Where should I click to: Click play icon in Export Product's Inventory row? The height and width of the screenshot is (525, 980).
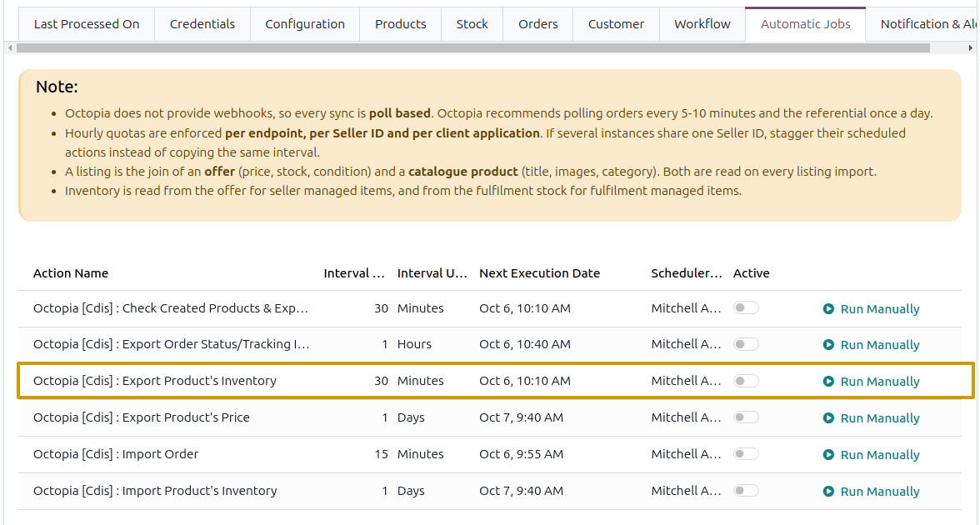[x=828, y=382]
